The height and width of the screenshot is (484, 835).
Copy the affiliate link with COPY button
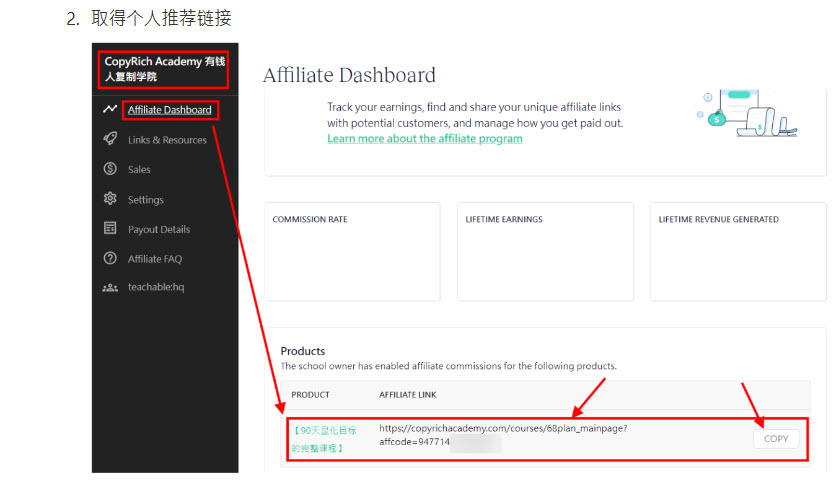click(775, 439)
